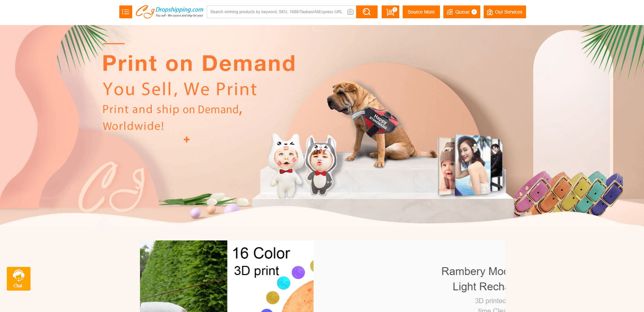Click the Source More button
Viewport: 644px width, 312px height.
click(x=421, y=12)
